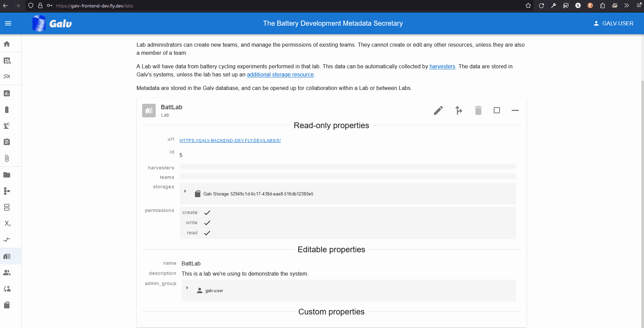Toggle the square select checkbox for BattLab
This screenshot has height=328, width=644.
tap(496, 111)
